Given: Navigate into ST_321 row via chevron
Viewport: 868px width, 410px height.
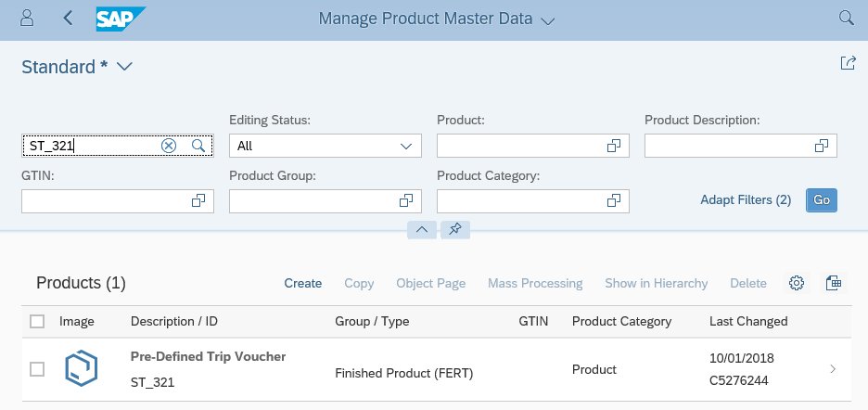Looking at the screenshot, I should click(x=833, y=369).
